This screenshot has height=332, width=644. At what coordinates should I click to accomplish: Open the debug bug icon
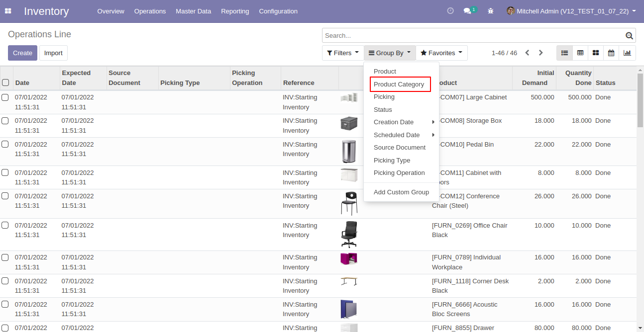(x=491, y=11)
